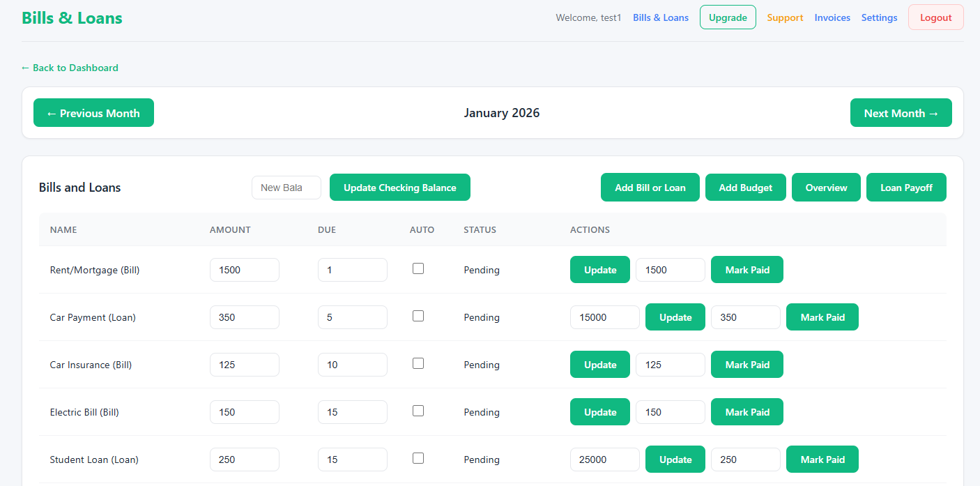Screen dimensions: 980x486
Task: Click the Update Checking Balance button
Action: coord(399,187)
